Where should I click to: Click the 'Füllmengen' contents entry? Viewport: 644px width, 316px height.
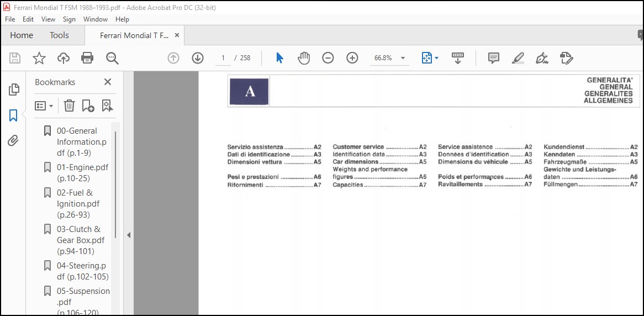pyautogui.click(x=590, y=185)
